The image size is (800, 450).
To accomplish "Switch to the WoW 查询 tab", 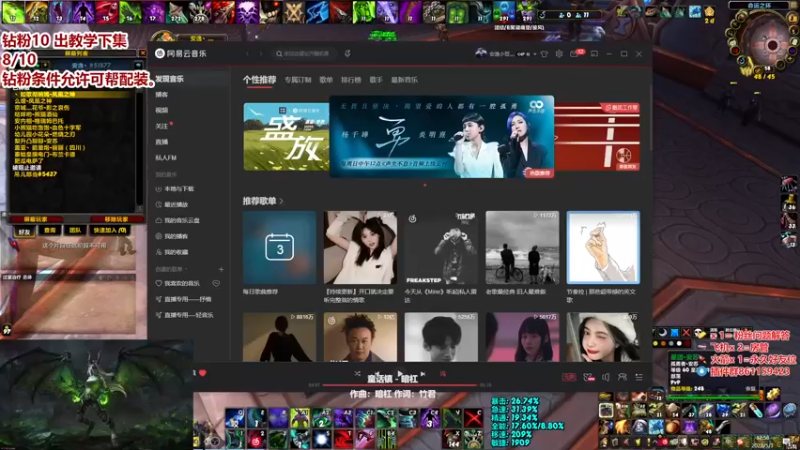I will click(49, 231).
